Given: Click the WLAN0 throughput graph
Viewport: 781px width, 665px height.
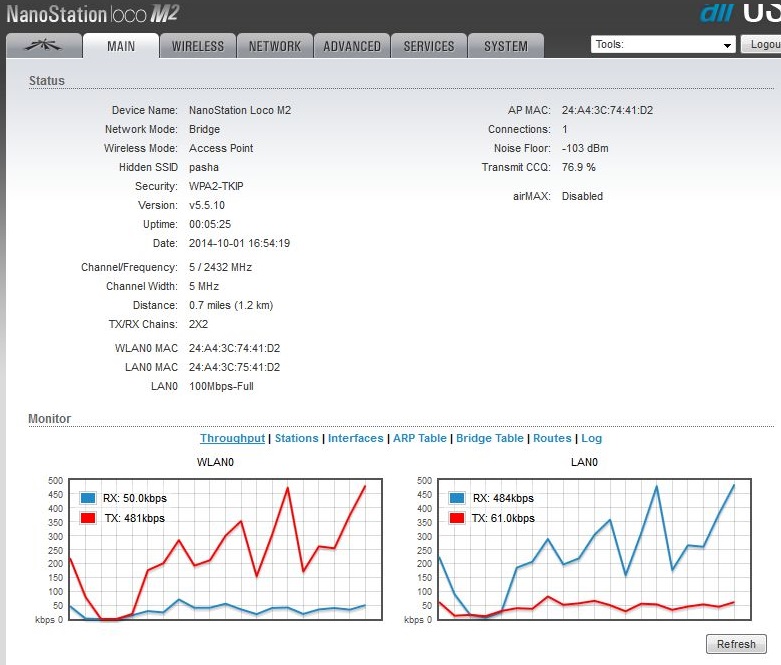Looking at the screenshot, I should click(x=225, y=549).
